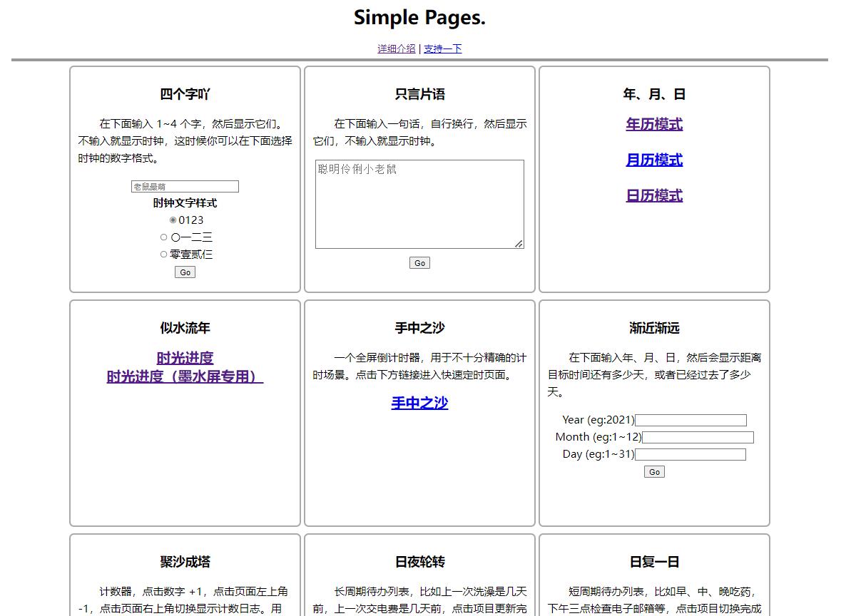Screen dimensions: 851x616
Task: Select the "〇一二三" clock style option
Action: coord(163,237)
